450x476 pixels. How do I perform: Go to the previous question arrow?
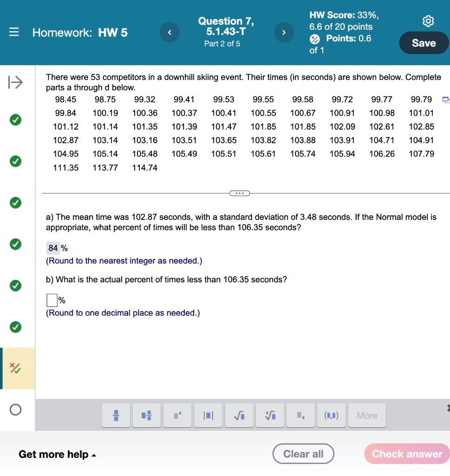point(170,32)
